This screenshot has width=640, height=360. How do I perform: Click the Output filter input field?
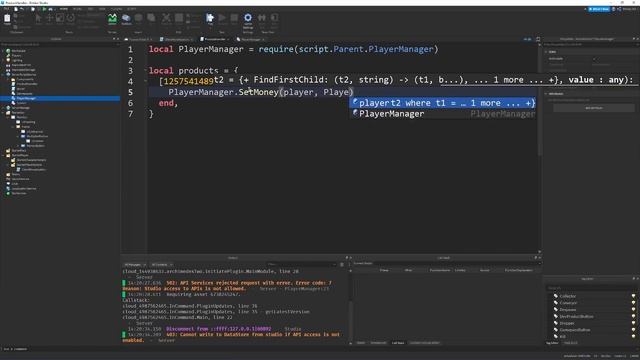301,264
